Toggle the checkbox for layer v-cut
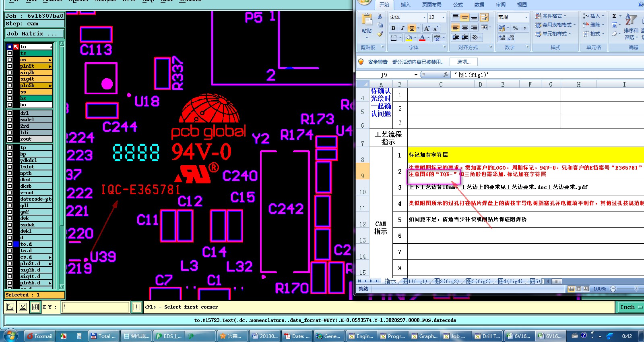The image size is (644, 342). click(10, 193)
